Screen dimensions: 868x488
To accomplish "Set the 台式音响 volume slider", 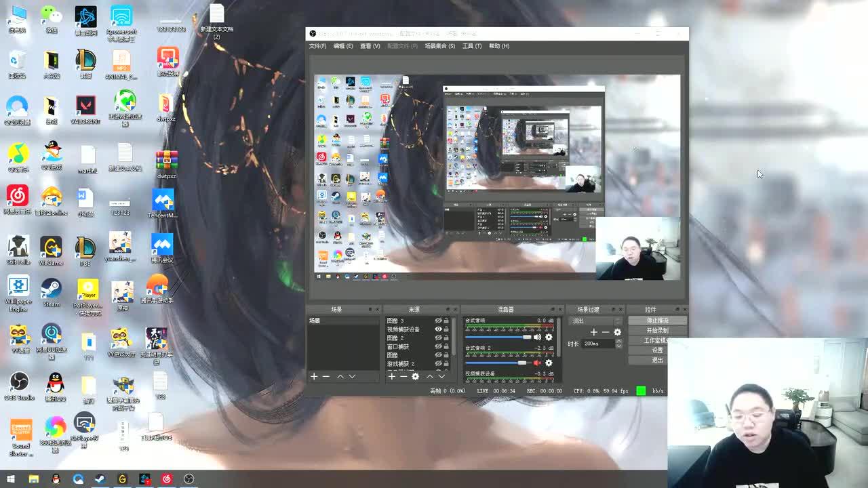I will pos(498,337).
